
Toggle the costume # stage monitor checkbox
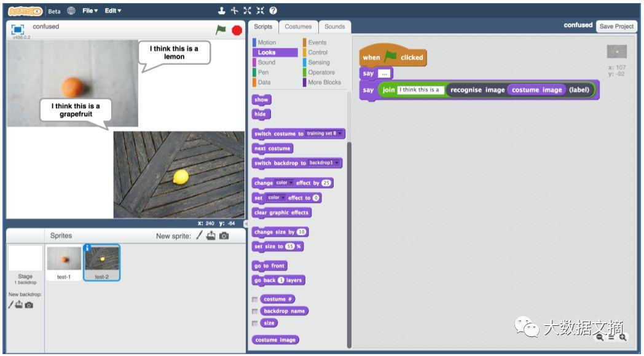tap(254, 299)
